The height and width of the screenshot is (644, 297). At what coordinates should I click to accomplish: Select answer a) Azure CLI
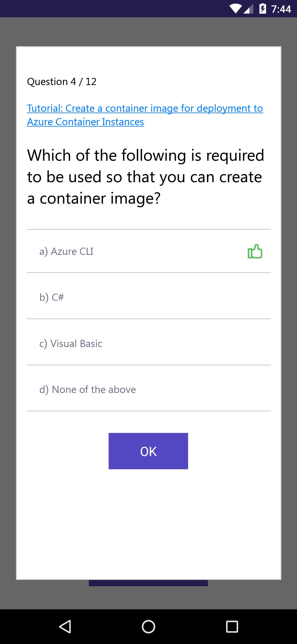coord(149,251)
